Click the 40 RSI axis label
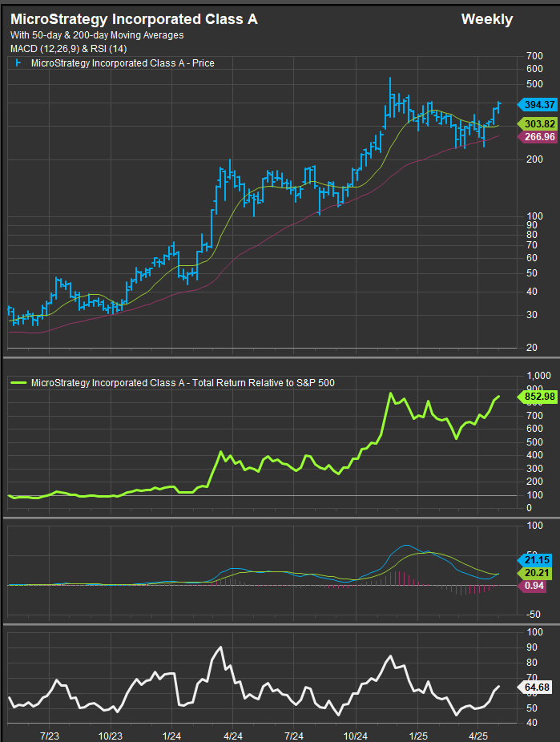This screenshot has height=742, width=560. click(532, 723)
